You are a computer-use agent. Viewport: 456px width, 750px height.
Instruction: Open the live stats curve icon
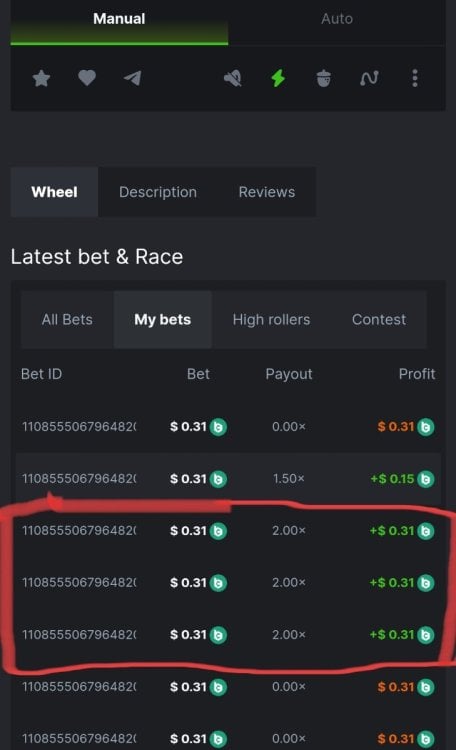[369, 78]
